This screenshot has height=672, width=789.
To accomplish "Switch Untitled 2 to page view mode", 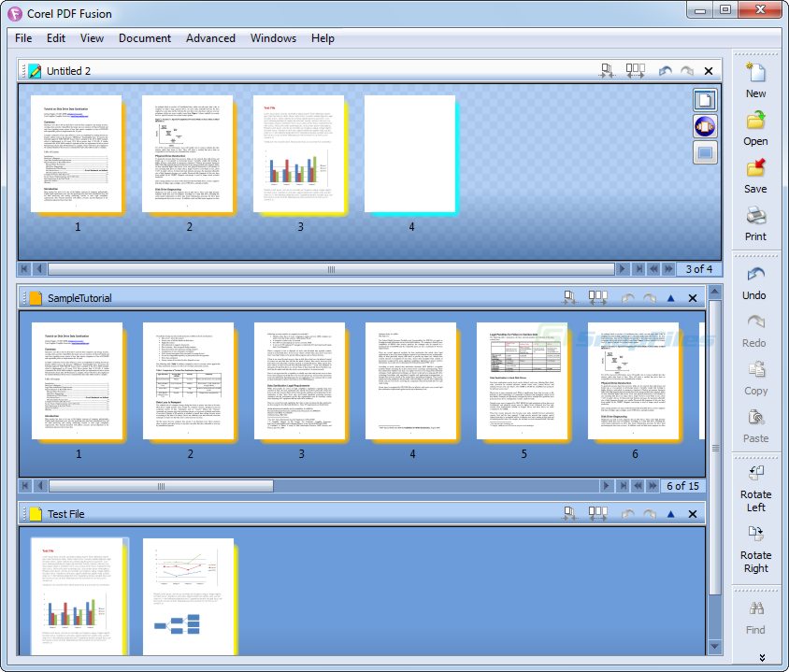I will (x=705, y=100).
